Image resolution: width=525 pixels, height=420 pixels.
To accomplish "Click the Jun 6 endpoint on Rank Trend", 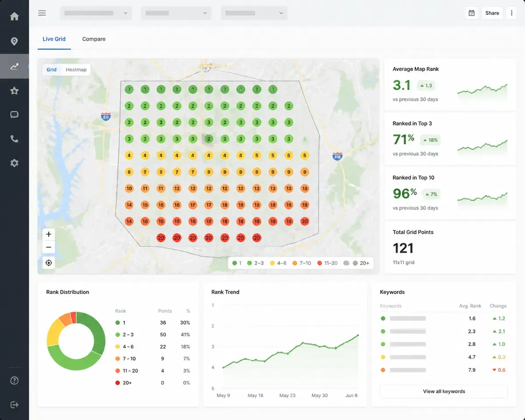I will (x=357, y=336).
